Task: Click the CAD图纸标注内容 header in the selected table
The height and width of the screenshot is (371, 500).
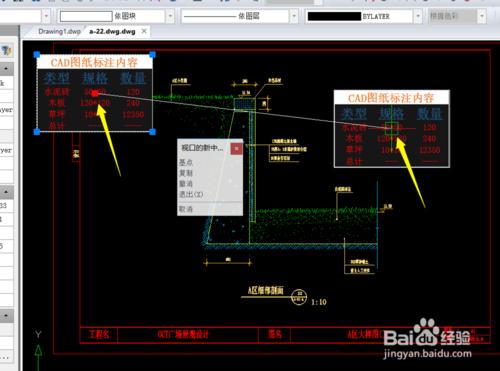Action: [x=94, y=62]
